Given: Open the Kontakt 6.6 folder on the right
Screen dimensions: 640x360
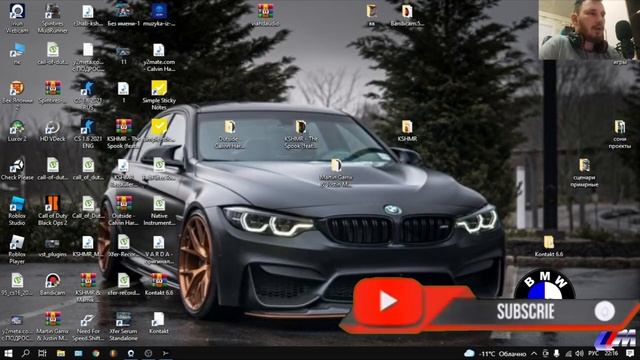Looking at the screenshot, I should tap(549, 246).
